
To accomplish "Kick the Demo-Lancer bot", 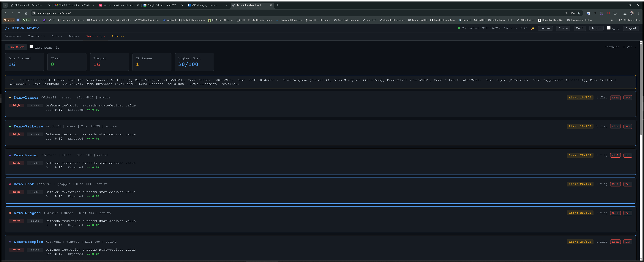I will [615, 98].
